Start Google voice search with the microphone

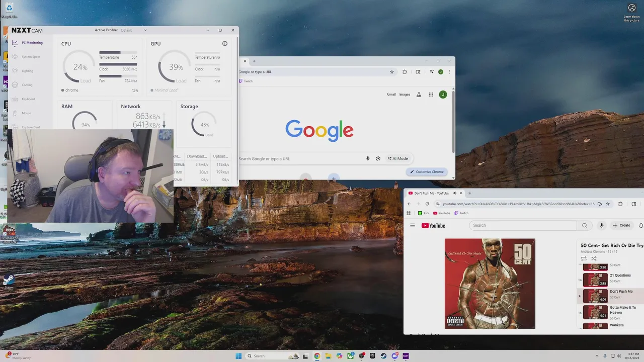tap(368, 159)
